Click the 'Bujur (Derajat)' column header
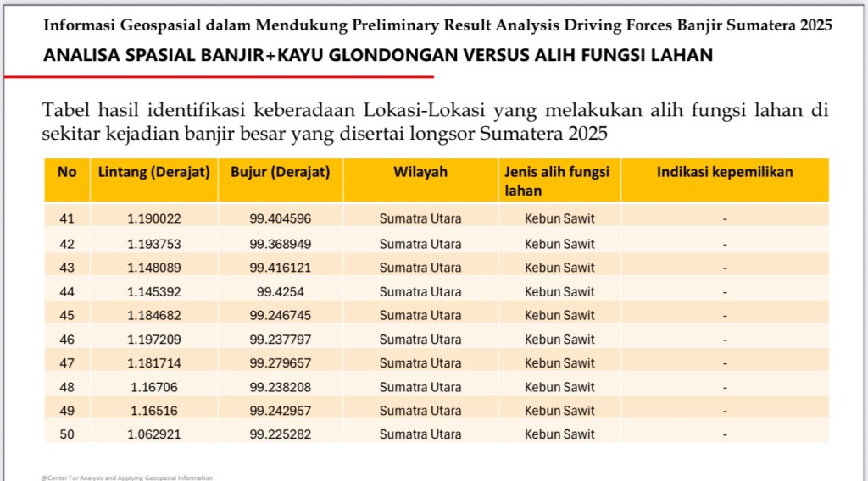Screen dimensions: 868x481 (280, 172)
